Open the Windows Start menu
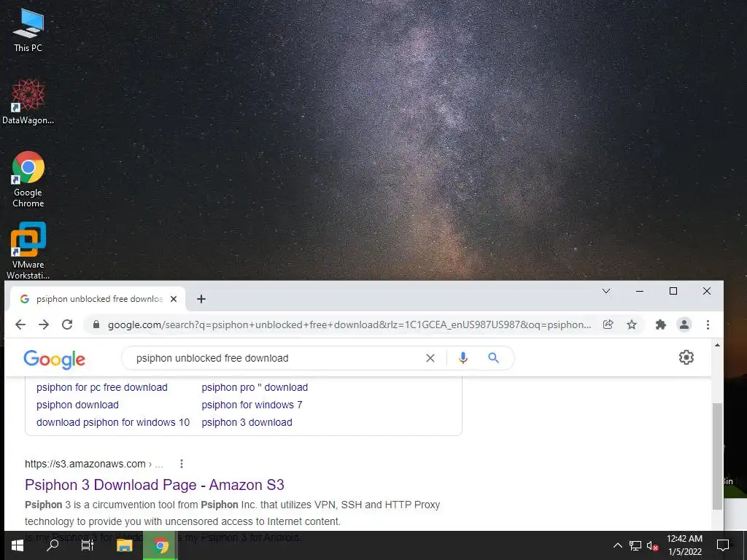Screen dimensions: 747x560 [18, 545]
